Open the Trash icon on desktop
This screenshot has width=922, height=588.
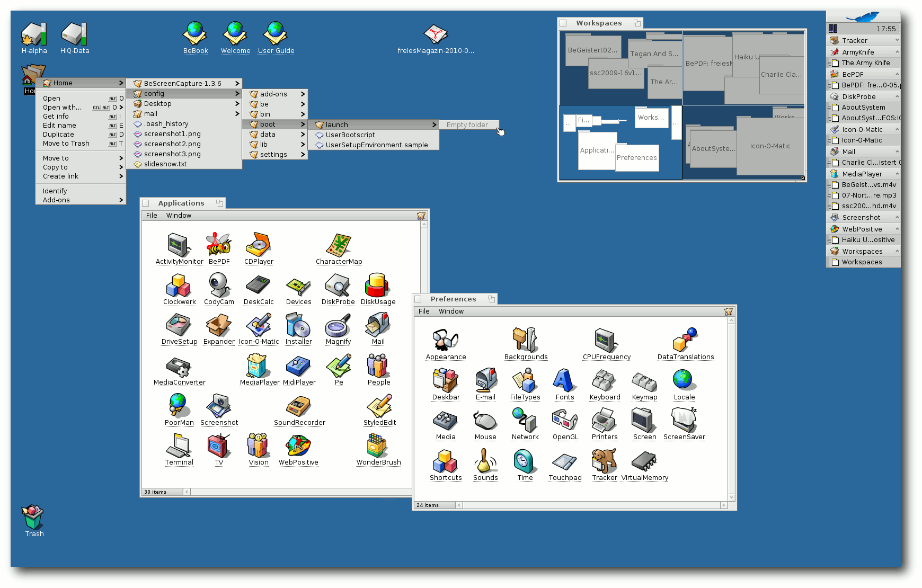coord(33,518)
